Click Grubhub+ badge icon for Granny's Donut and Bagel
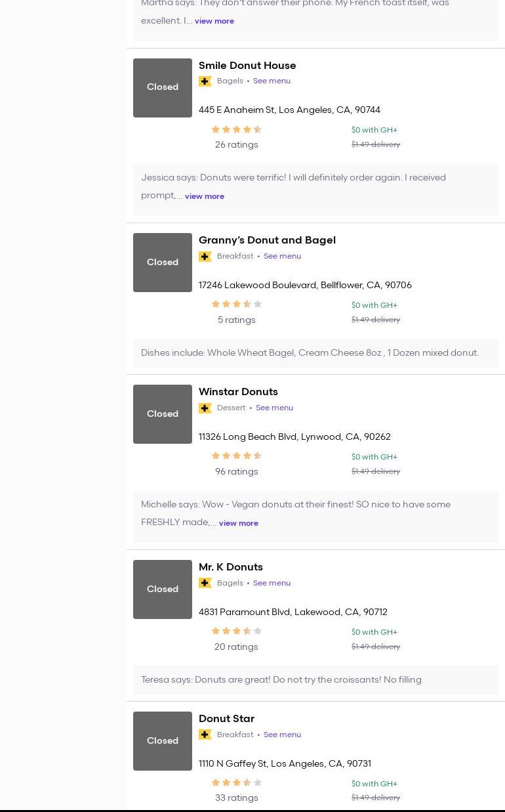Viewport: 505px width, 812px height. (205, 257)
